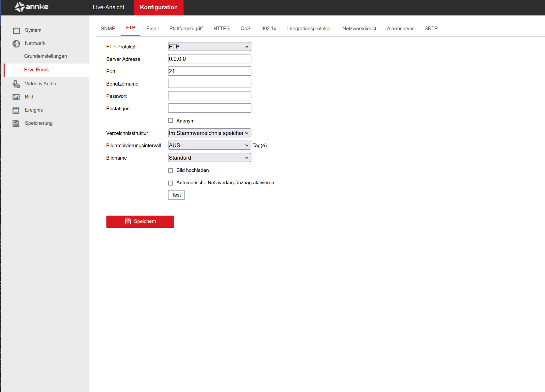The width and height of the screenshot is (545, 392).
Task: Select the Bildname dropdown
Action: [209, 158]
